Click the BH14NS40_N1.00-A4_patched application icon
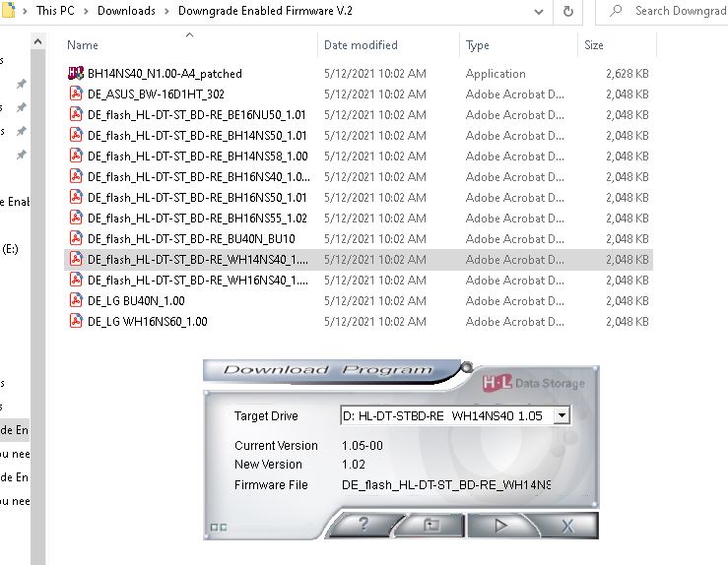The height and width of the screenshot is (565, 728). pyautogui.click(x=76, y=73)
